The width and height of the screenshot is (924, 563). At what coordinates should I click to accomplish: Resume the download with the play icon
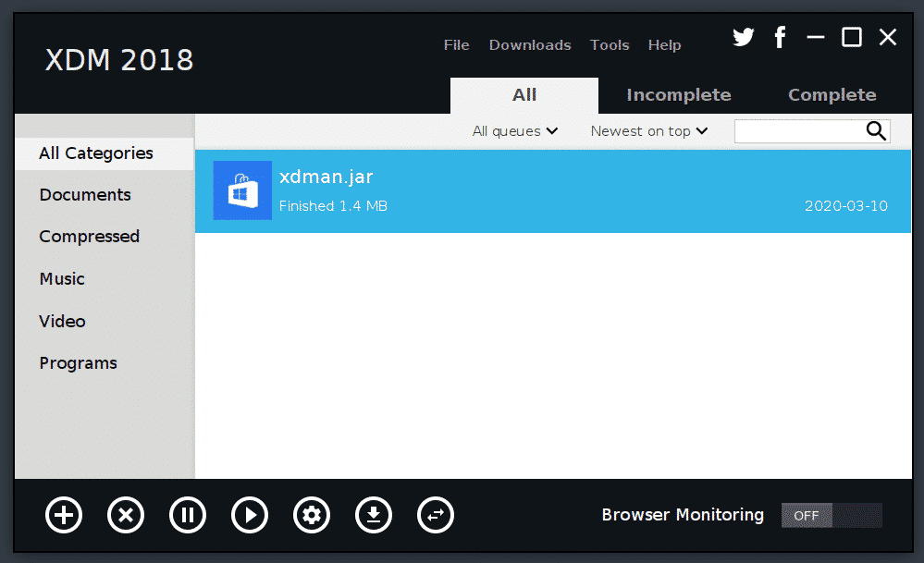point(250,515)
